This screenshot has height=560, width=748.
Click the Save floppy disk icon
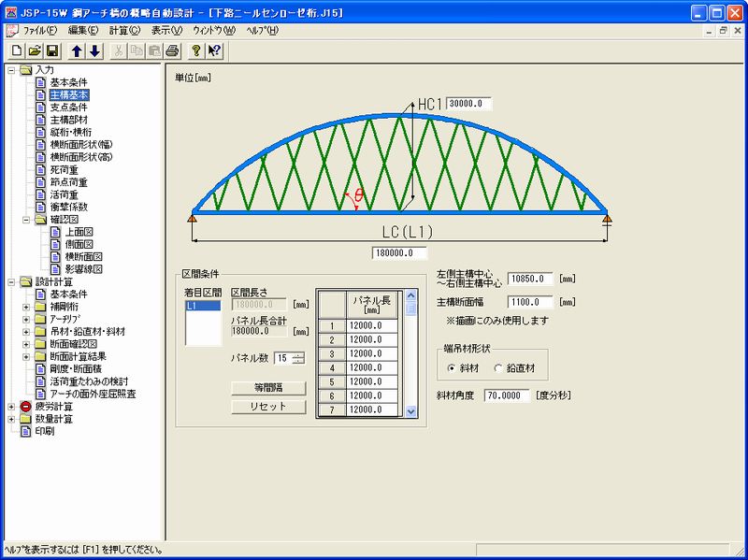point(52,50)
